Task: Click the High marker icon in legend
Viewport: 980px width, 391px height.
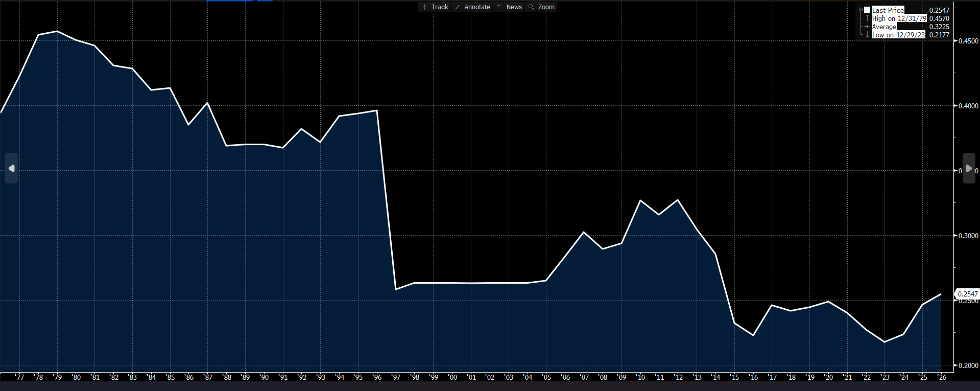Action: coord(867,18)
